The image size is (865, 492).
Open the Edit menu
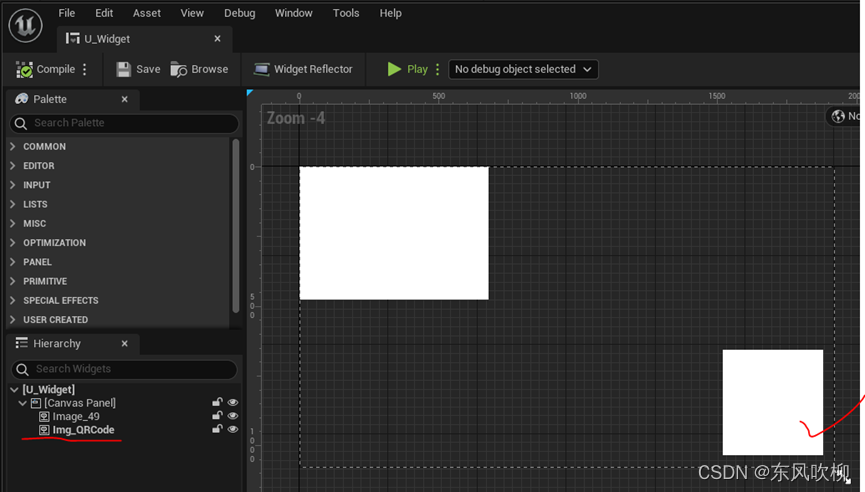(104, 13)
